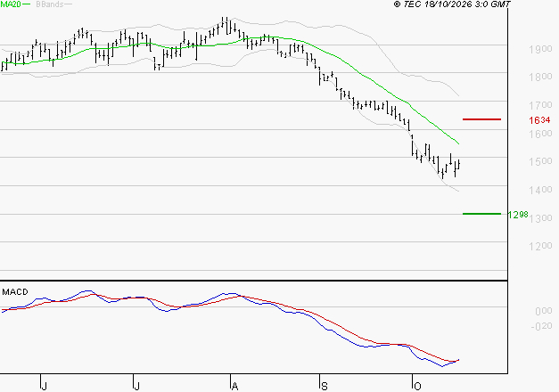Screen dimensions: 559x392
Task: Click the MACD 000 axis label
Action: tap(544, 311)
